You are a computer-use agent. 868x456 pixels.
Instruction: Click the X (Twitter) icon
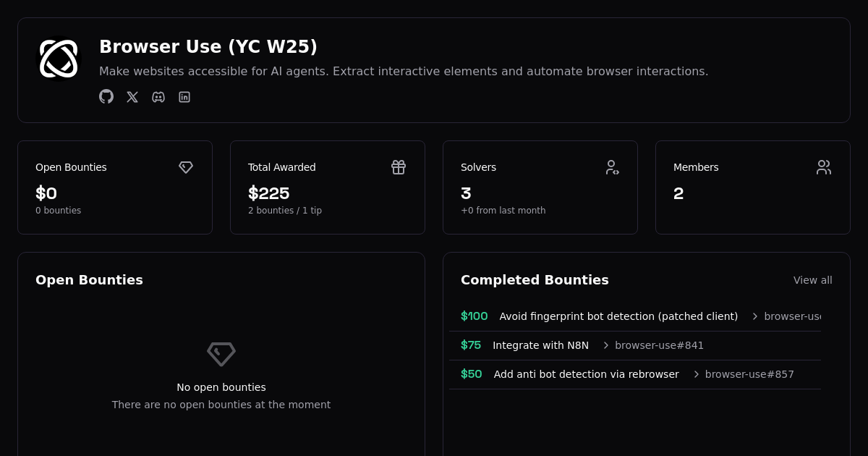(132, 96)
